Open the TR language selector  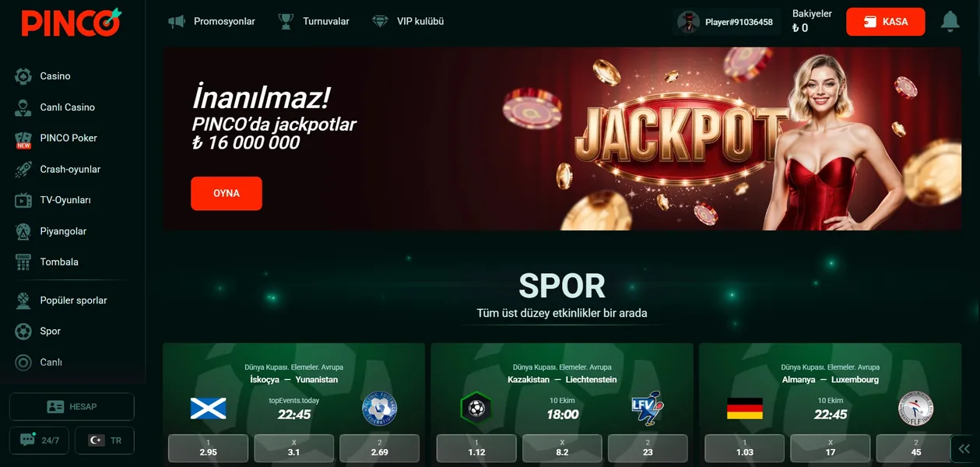[x=104, y=441]
